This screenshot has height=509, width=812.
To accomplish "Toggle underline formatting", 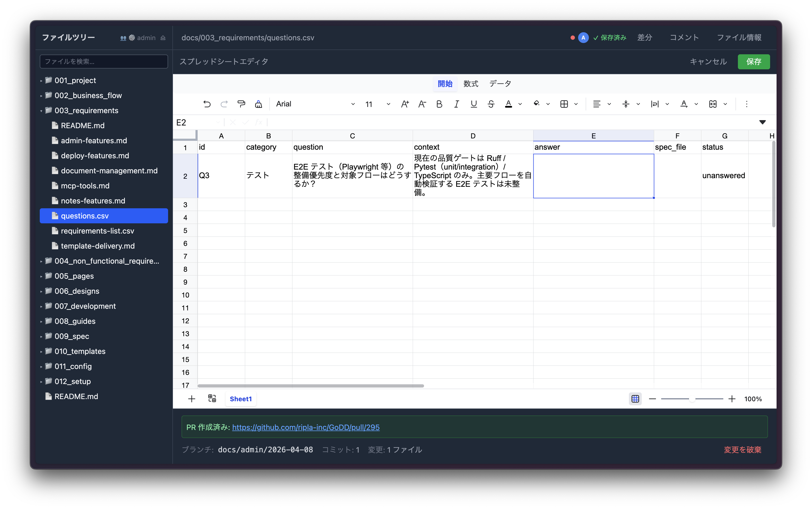I will [x=474, y=104].
